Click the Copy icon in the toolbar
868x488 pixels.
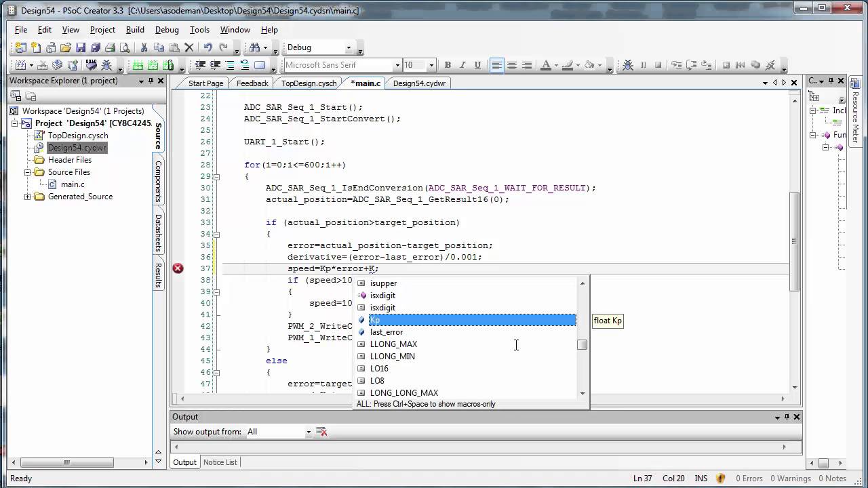pos(159,47)
